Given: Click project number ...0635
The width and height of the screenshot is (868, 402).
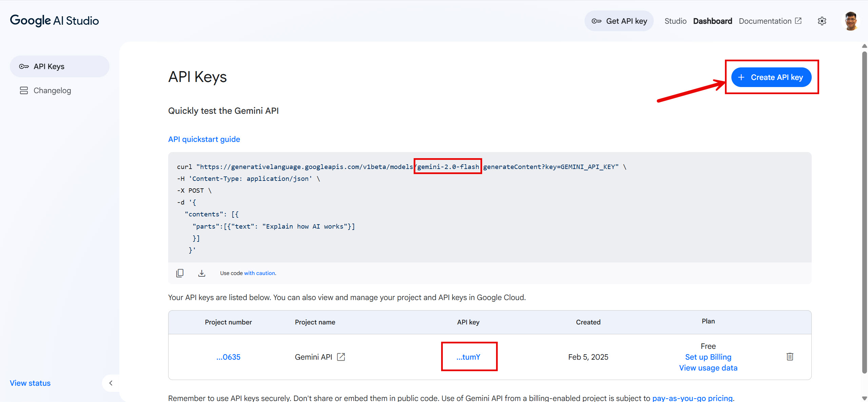Looking at the screenshot, I should 229,357.
